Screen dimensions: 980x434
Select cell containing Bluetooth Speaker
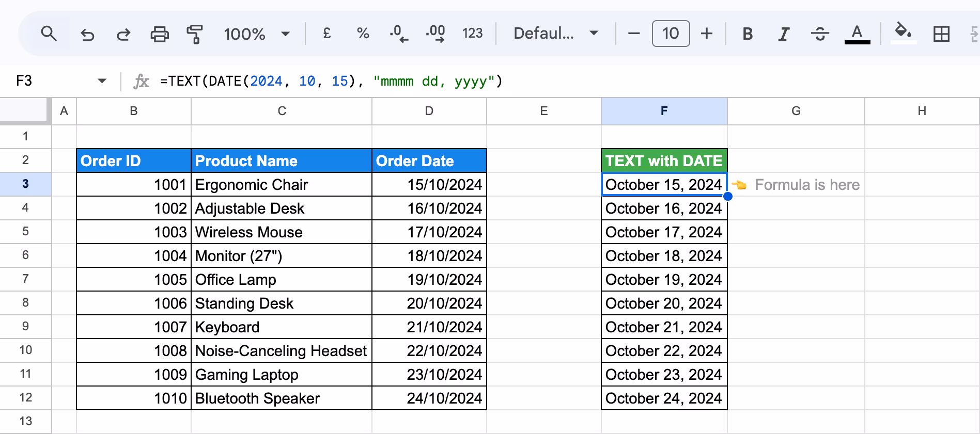[282, 398]
